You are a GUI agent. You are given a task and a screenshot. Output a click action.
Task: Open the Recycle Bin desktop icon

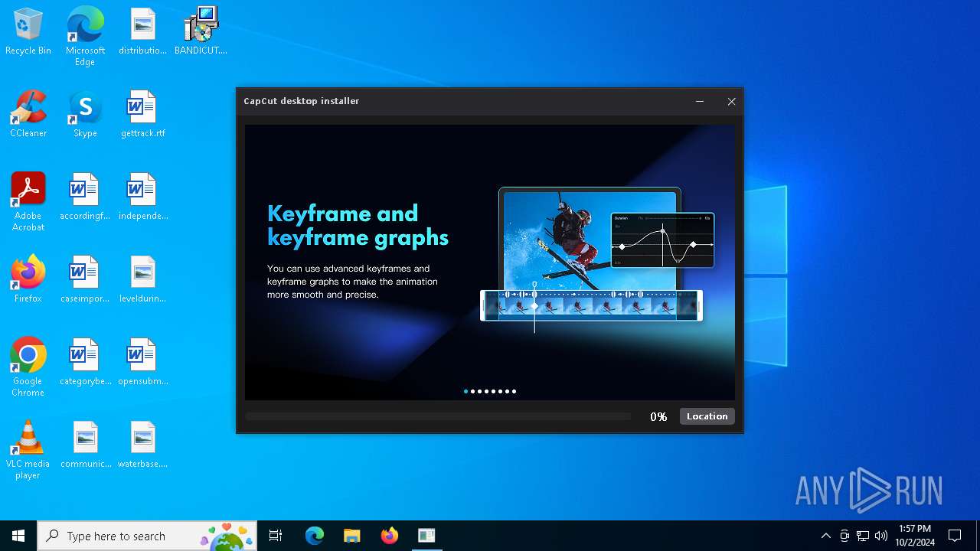28,32
